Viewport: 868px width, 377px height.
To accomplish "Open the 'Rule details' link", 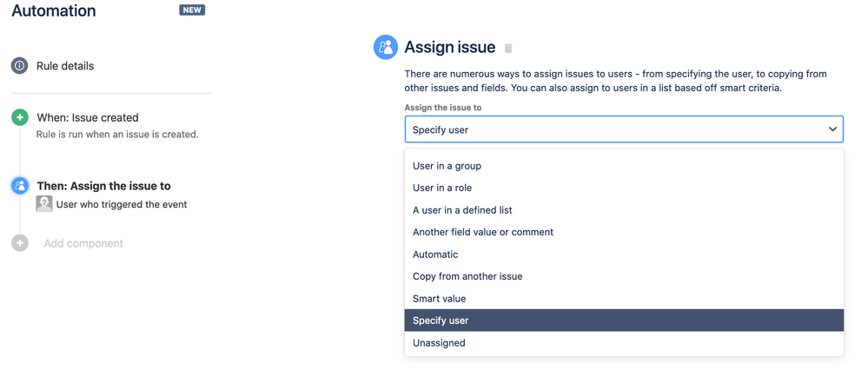I will [65, 66].
